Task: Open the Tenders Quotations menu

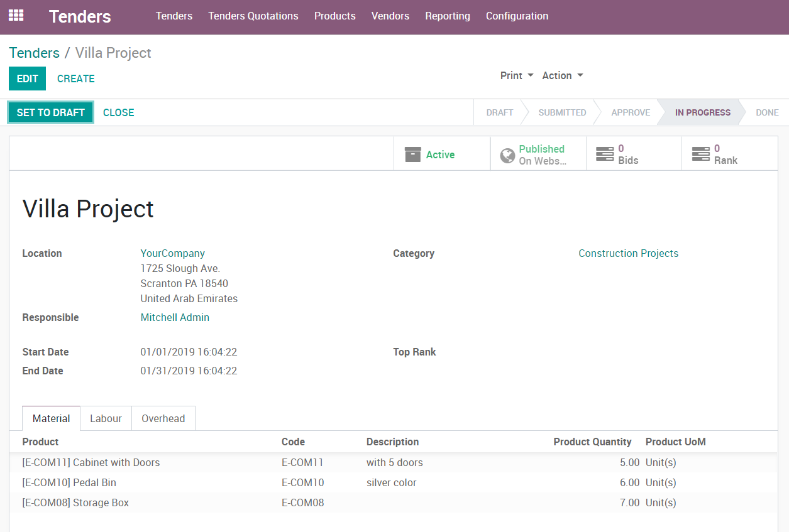Action: (253, 16)
